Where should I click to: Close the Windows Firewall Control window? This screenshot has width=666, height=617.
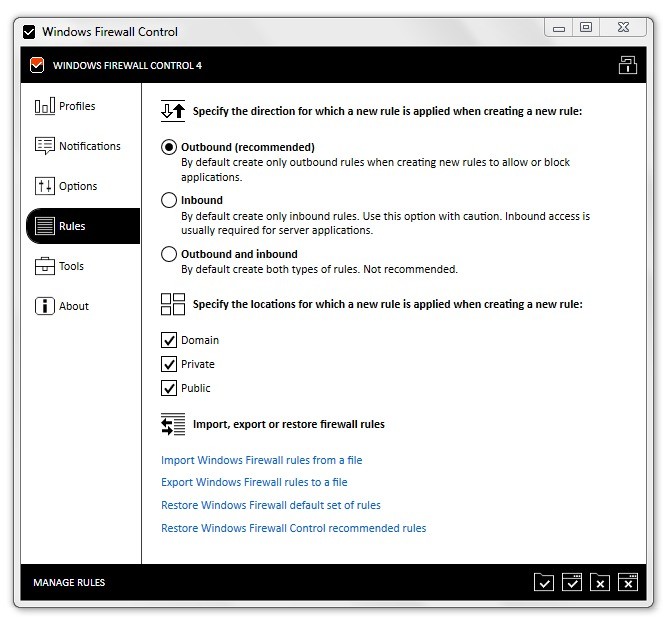tap(623, 28)
